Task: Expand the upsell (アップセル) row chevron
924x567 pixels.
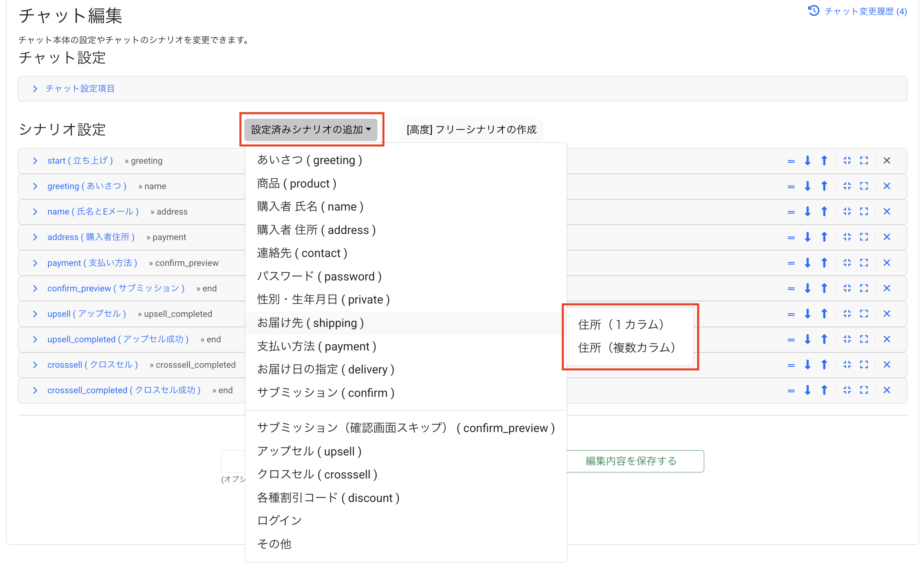Action: pyautogui.click(x=35, y=314)
